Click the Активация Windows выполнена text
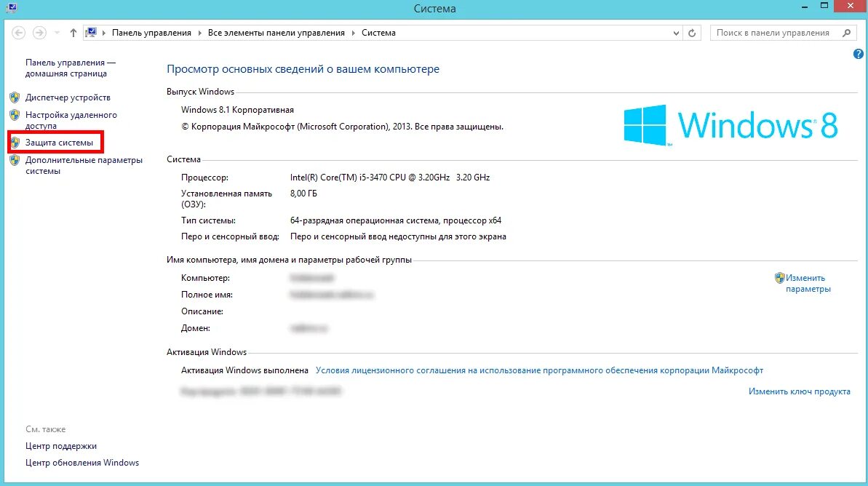 coord(244,370)
